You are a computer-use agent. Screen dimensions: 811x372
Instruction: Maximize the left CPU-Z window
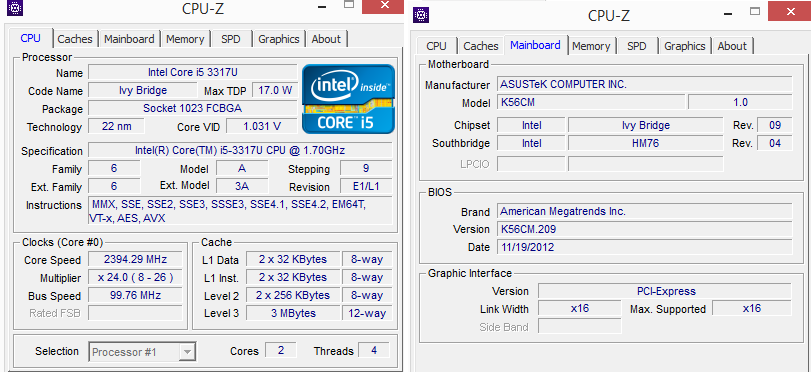[349, 5]
